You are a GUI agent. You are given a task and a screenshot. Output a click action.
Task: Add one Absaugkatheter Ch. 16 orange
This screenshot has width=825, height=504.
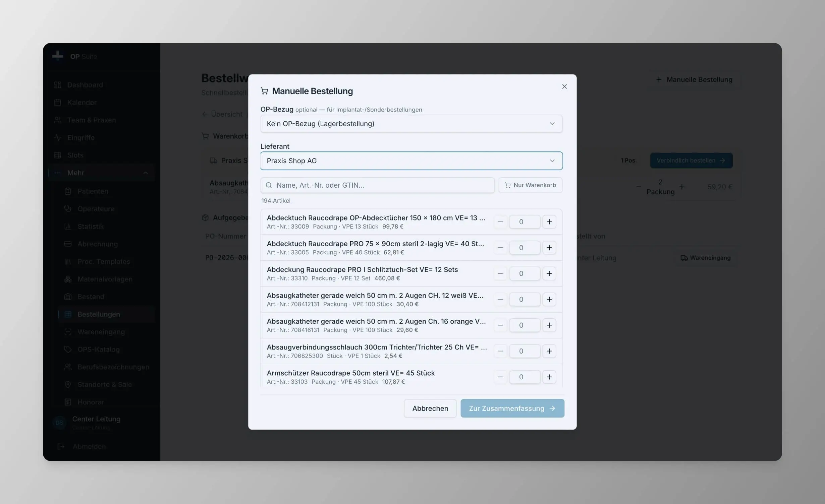pos(549,325)
